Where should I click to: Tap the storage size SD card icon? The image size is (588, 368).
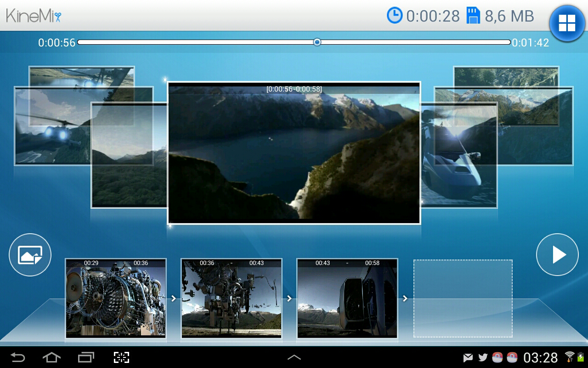pos(473,16)
